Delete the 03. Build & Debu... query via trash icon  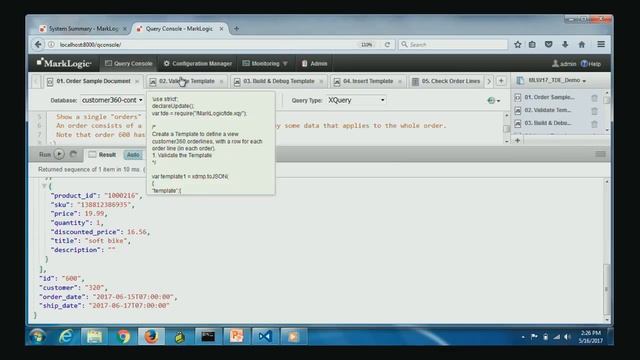pyautogui.click(x=594, y=124)
